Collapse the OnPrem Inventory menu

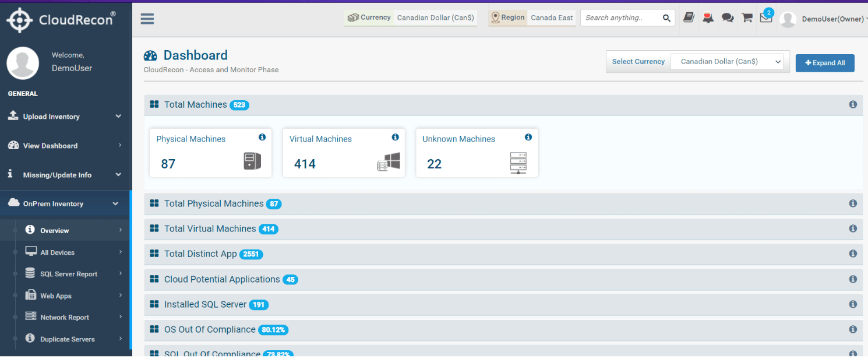point(65,204)
